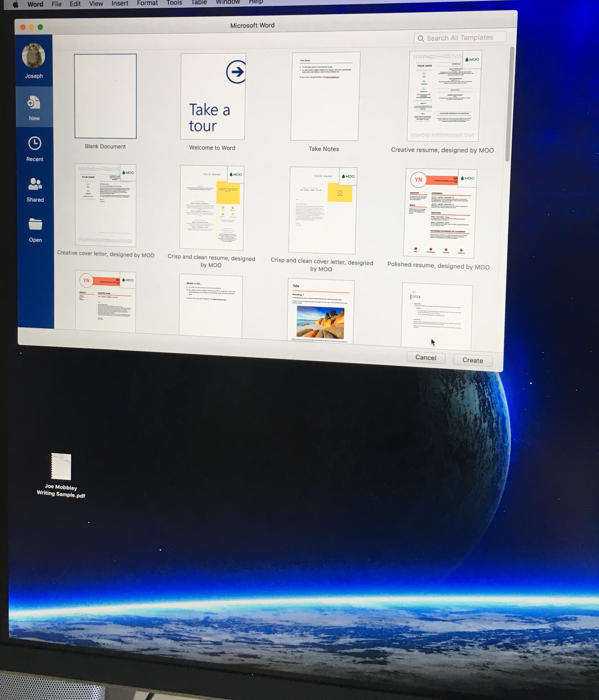Click the Open folder icon in sidebar
The height and width of the screenshot is (700, 599).
(x=35, y=224)
